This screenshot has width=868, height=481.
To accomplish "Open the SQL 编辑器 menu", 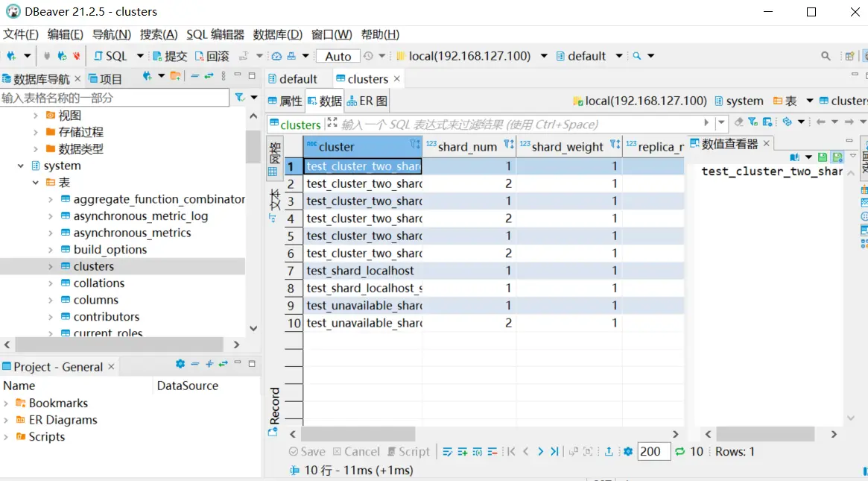I will (215, 34).
